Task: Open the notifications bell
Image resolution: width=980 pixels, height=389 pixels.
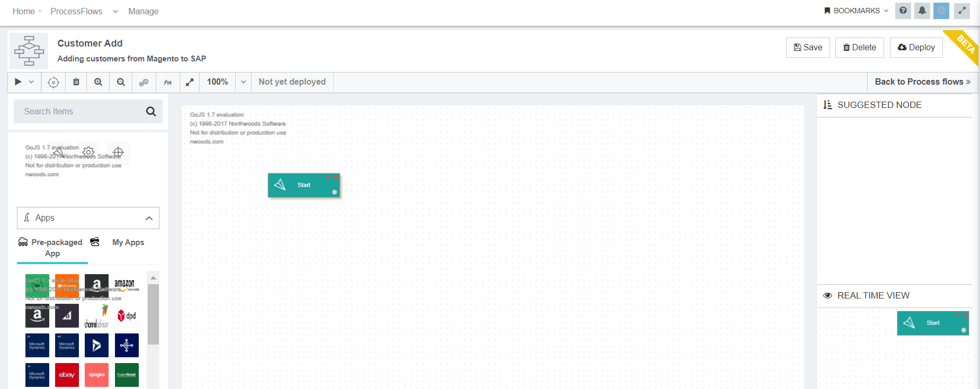Action: pos(922,11)
